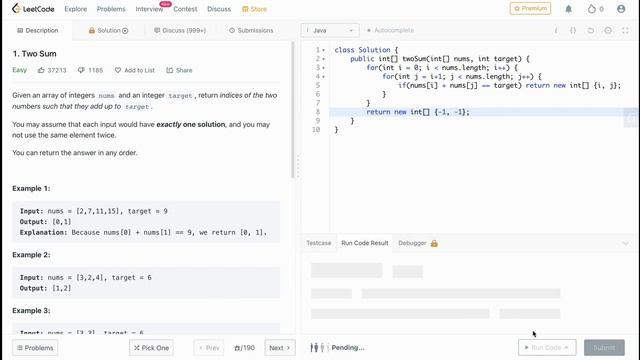
Task: Collapse code fold on line 1
Action: pyautogui.click(x=324, y=50)
